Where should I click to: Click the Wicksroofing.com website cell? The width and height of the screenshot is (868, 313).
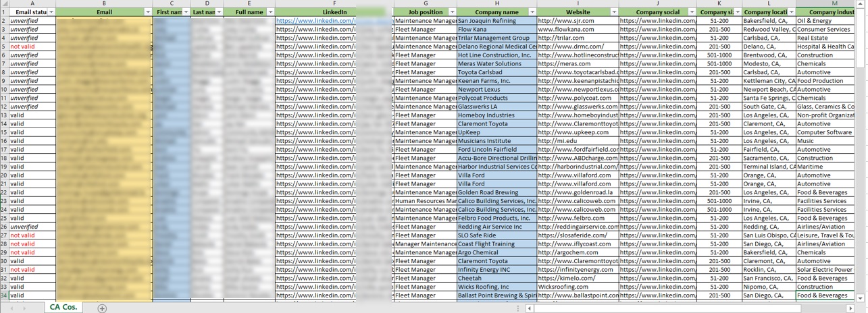578,287
